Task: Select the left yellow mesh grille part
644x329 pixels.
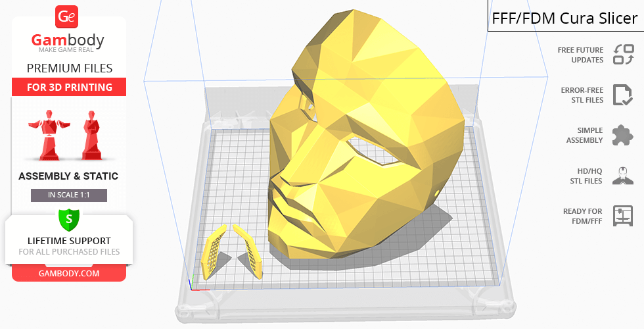Action: coord(214,252)
